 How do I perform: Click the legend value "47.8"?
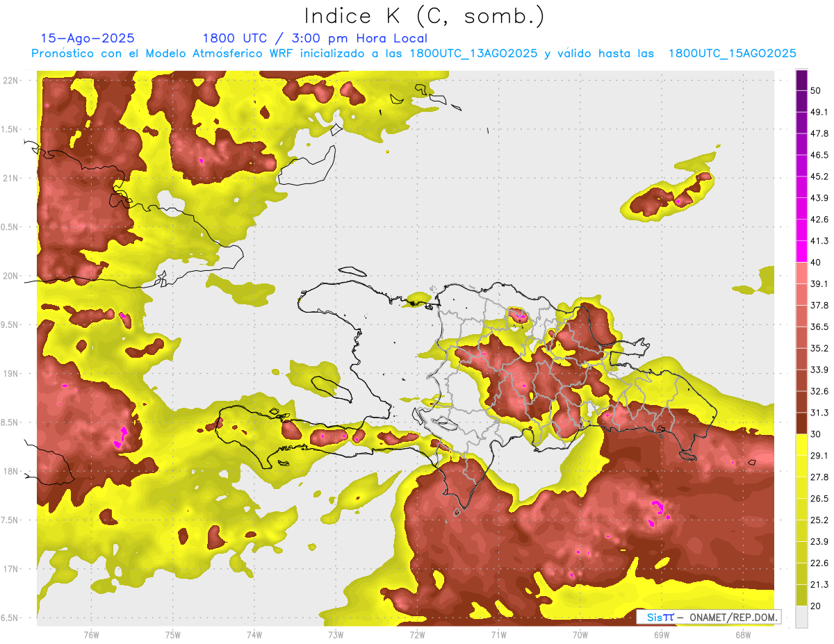pos(819,133)
